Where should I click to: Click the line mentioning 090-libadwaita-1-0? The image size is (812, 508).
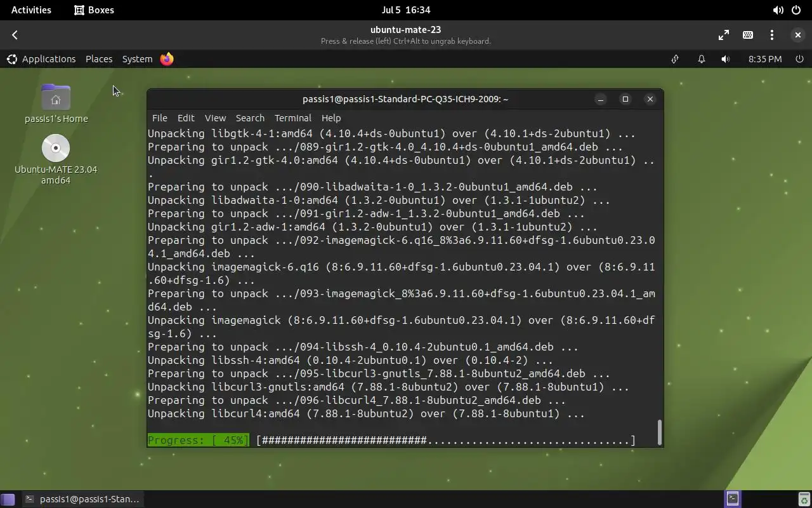point(372,187)
